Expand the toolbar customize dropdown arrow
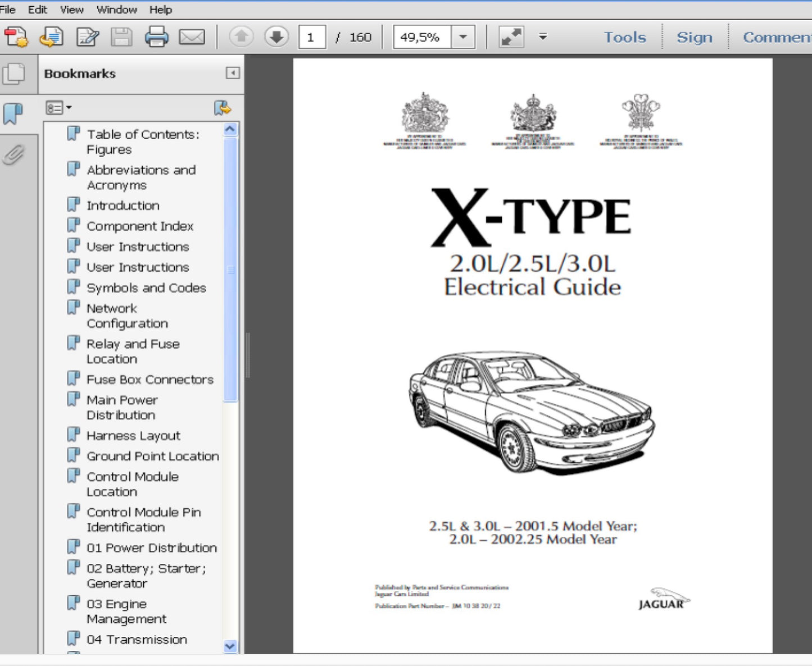This screenshot has height=666, width=812. (x=543, y=37)
